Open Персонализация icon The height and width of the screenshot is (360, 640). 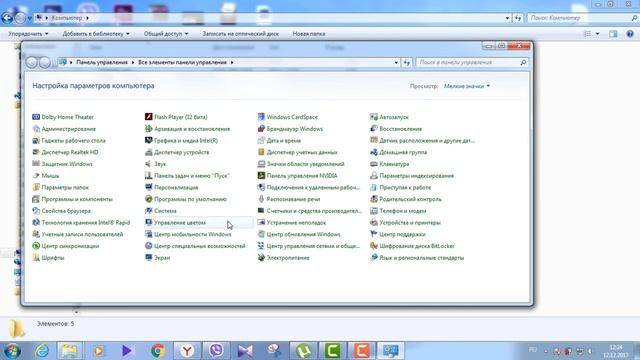pos(149,187)
